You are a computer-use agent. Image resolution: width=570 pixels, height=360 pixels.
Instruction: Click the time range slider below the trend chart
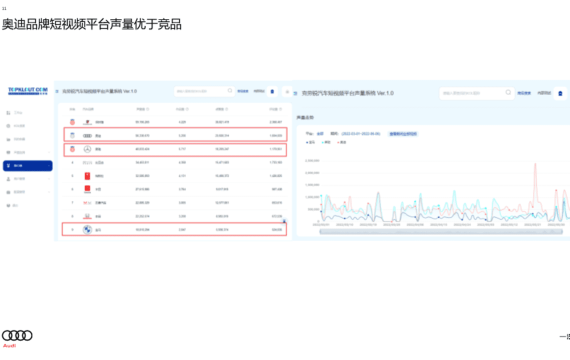441,232
